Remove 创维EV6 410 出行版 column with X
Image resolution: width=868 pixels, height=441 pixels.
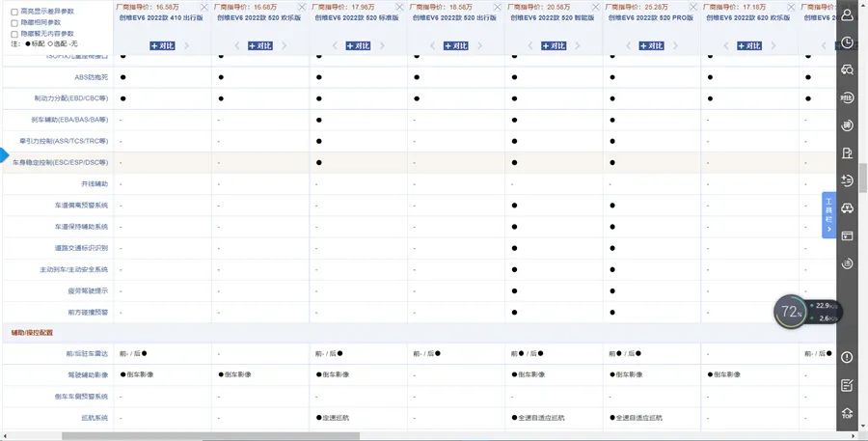point(203,7)
